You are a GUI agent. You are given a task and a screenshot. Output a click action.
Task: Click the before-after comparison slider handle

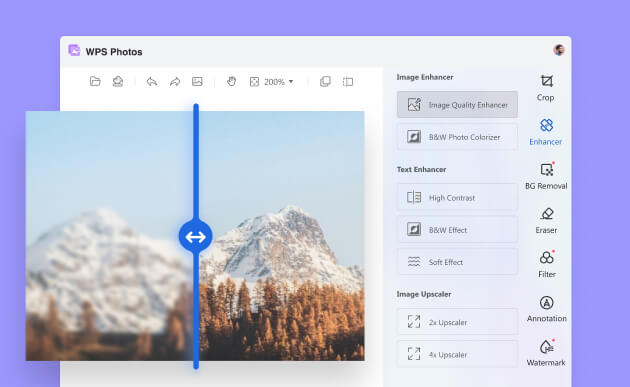pyautogui.click(x=196, y=236)
